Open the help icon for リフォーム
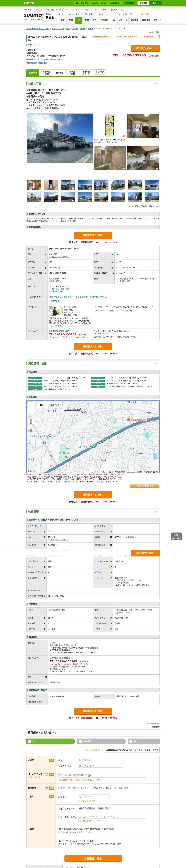 pyautogui.click(x=111, y=578)
